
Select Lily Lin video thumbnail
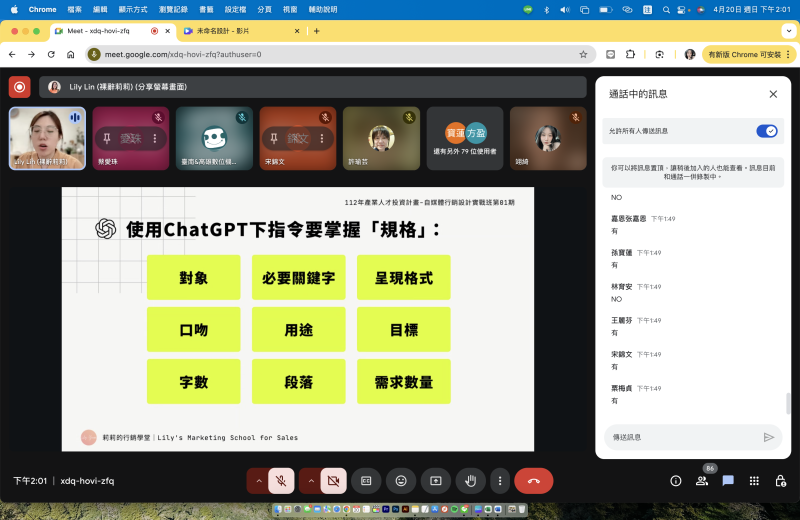(47, 138)
